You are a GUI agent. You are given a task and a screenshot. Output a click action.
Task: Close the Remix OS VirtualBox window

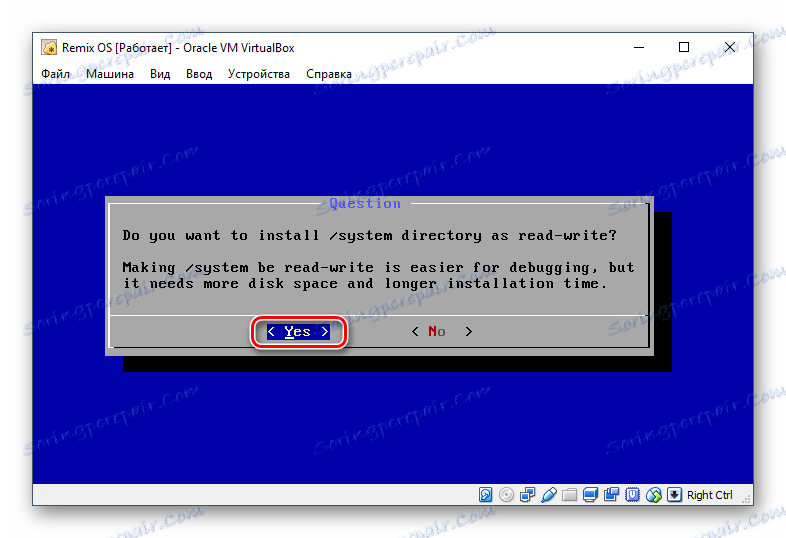click(x=730, y=48)
